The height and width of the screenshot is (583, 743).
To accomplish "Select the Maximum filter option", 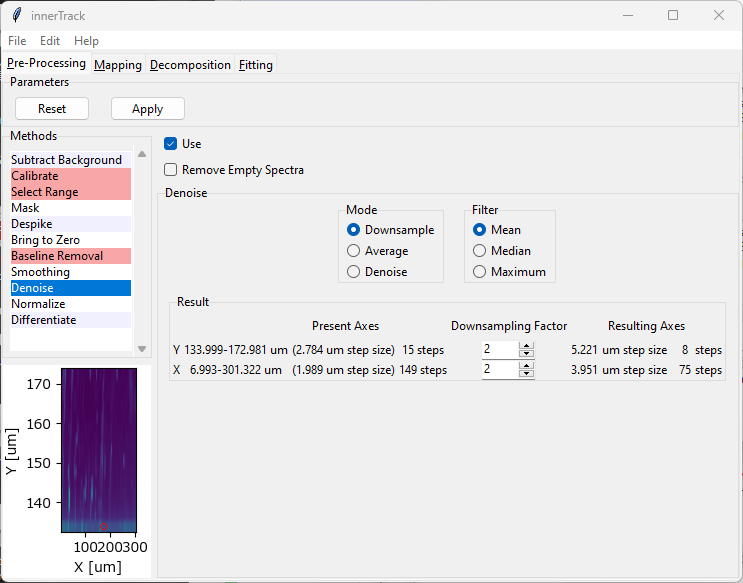I will (x=480, y=272).
